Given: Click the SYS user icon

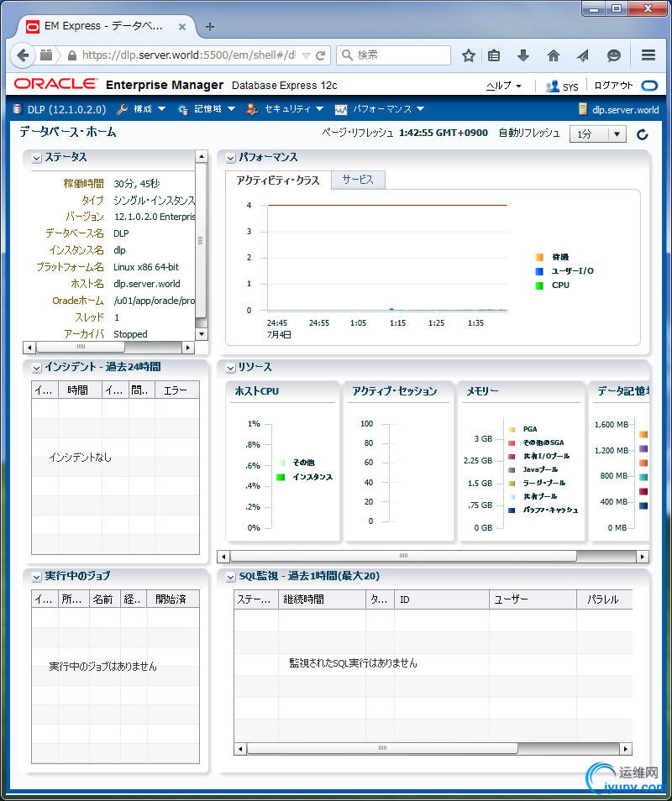Looking at the screenshot, I should click(552, 86).
